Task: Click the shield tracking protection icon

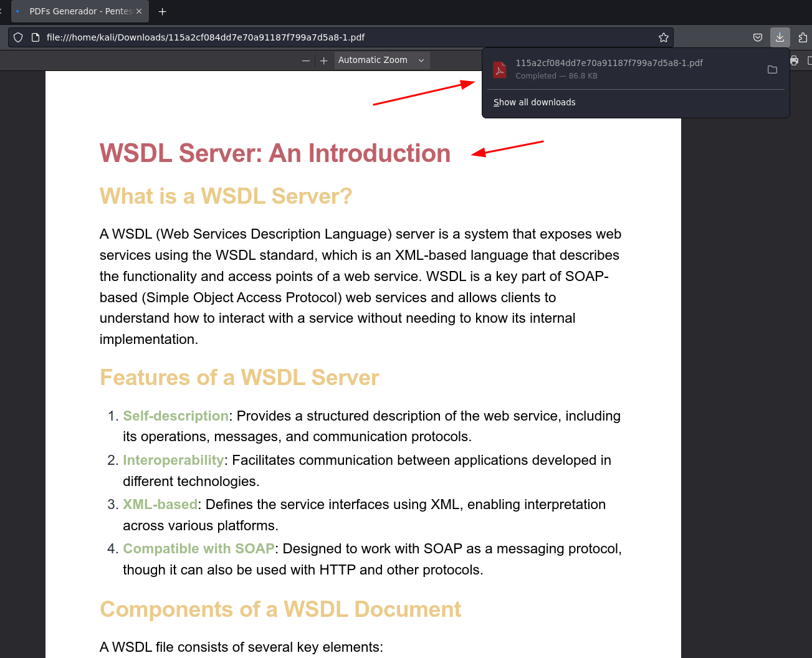Action: [x=18, y=37]
